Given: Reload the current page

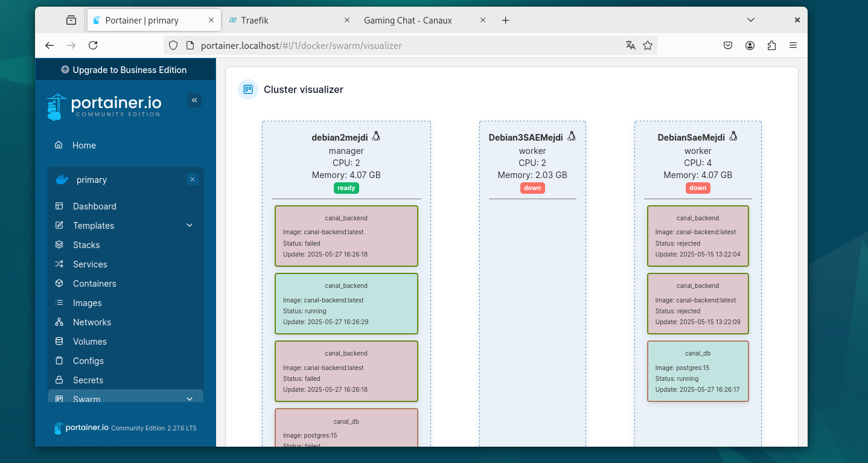Looking at the screenshot, I should [x=93, y=45].
